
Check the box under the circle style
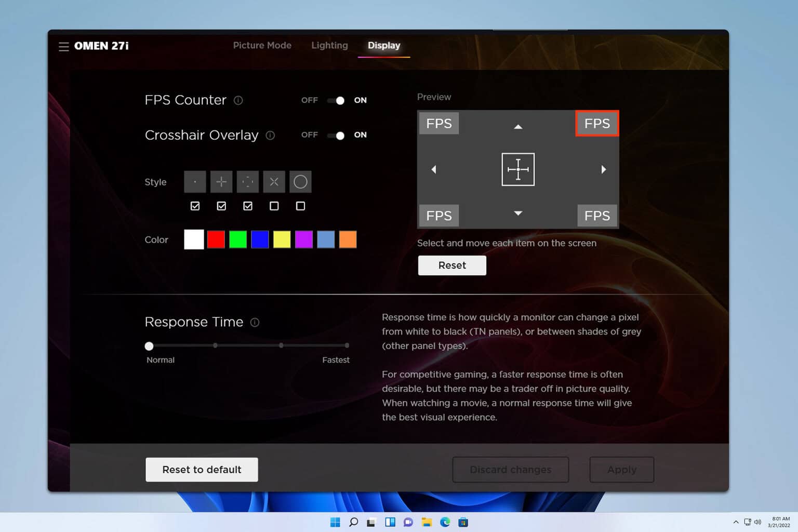(300, 206)
